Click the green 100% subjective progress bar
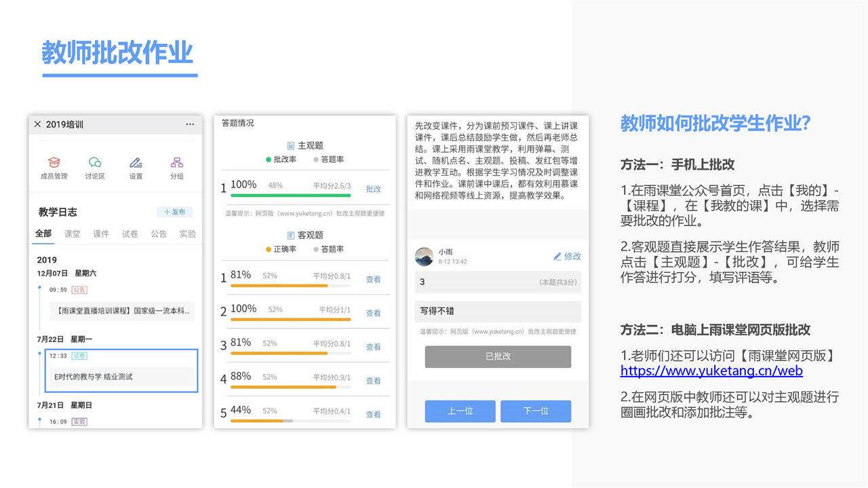The image size is (868, 488). (291, 195)
